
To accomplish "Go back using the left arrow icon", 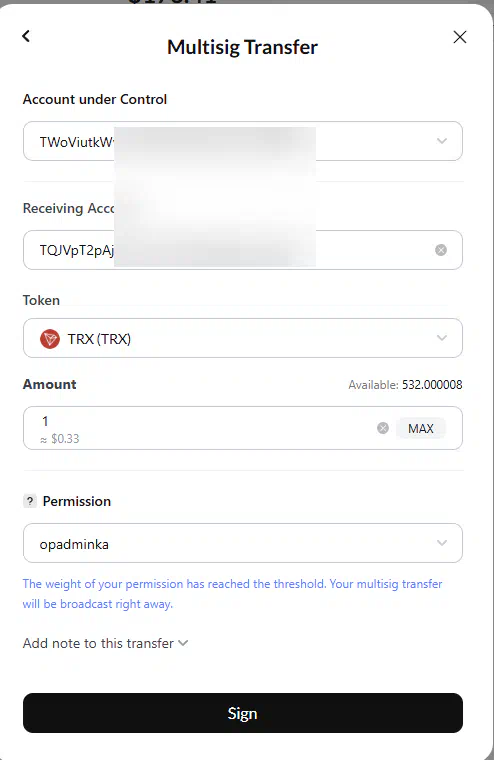I will [x=26, y=36].
